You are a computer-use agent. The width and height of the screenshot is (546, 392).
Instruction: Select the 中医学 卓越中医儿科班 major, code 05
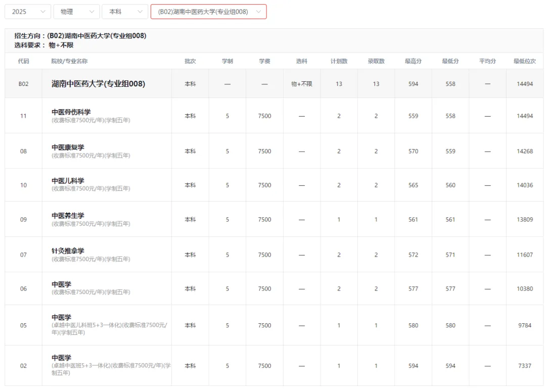pos(61,318)
